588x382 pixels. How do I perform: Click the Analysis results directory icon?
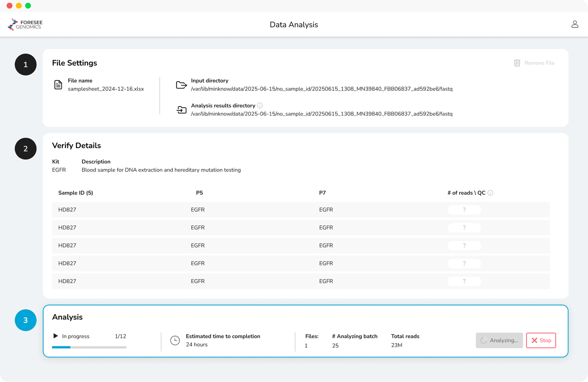coord(181,110)
